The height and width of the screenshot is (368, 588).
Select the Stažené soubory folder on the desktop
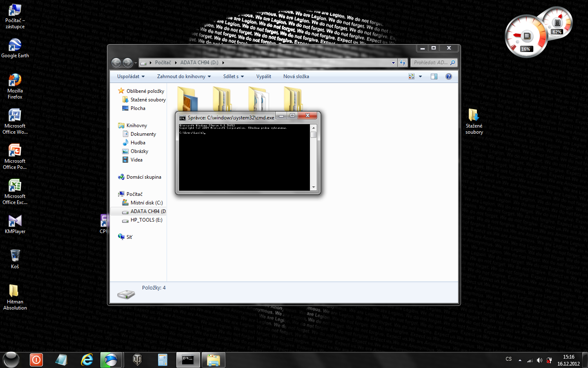[x=474, y=121]
